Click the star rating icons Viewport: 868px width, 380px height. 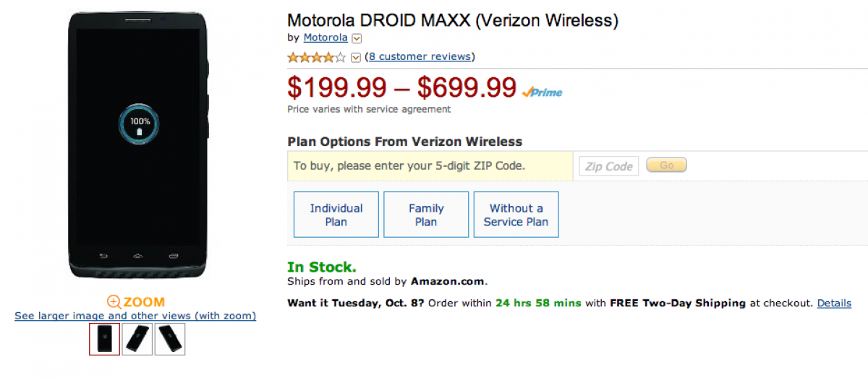pyautogui.click(x=316, y=57)
